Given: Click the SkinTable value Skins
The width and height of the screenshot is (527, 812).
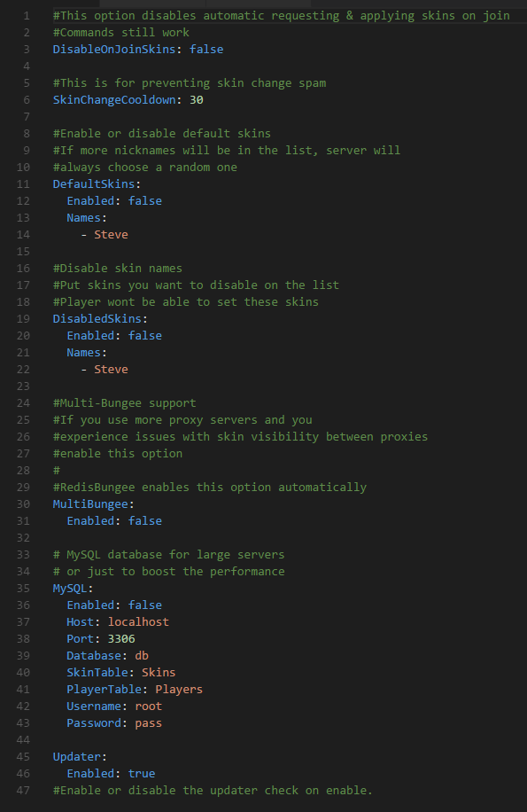Looking at the screenshot, I should [x=159, y=673].
